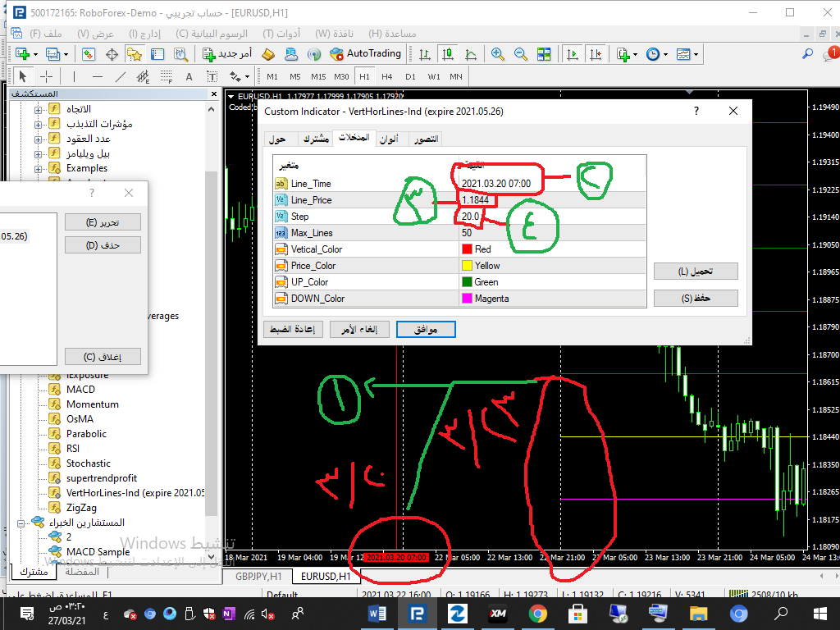Click the zoom out magnifier icon
The image size is (840, 630).
tap(521, 54)
